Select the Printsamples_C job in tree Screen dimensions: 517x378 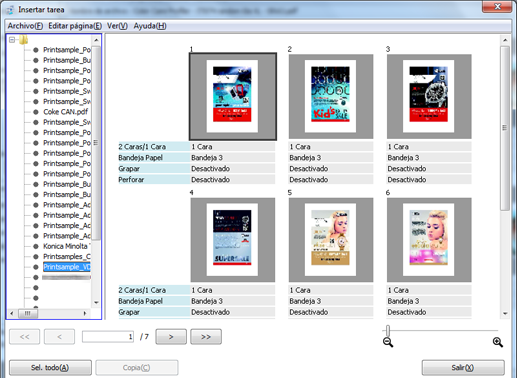click(x=67, y=257)
